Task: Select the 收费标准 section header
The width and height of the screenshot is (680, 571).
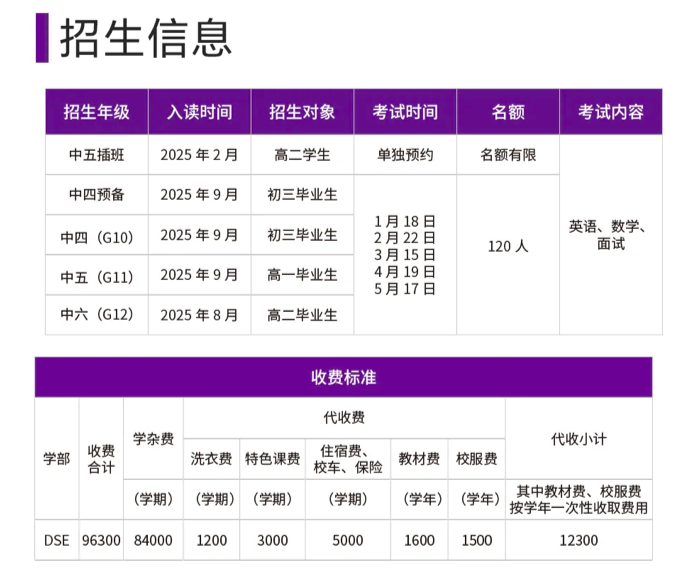Action: [x=343, y=377]
